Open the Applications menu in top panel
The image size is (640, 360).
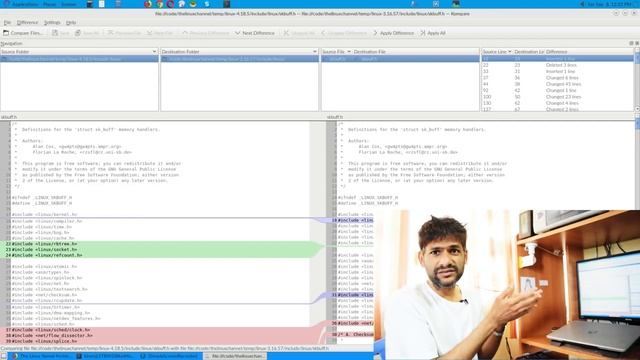(24, 4)
